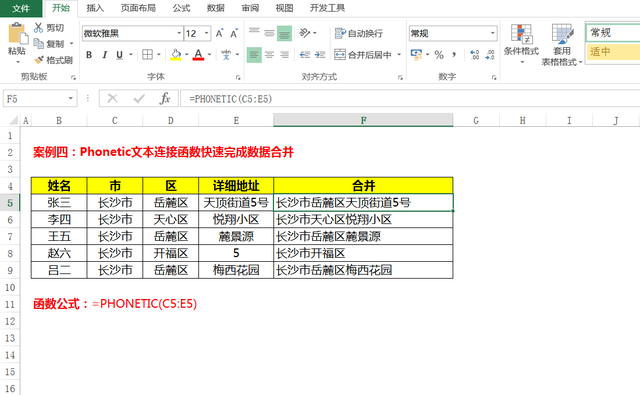
Task: Select the 常规 cell style
Action: [613, 33]
